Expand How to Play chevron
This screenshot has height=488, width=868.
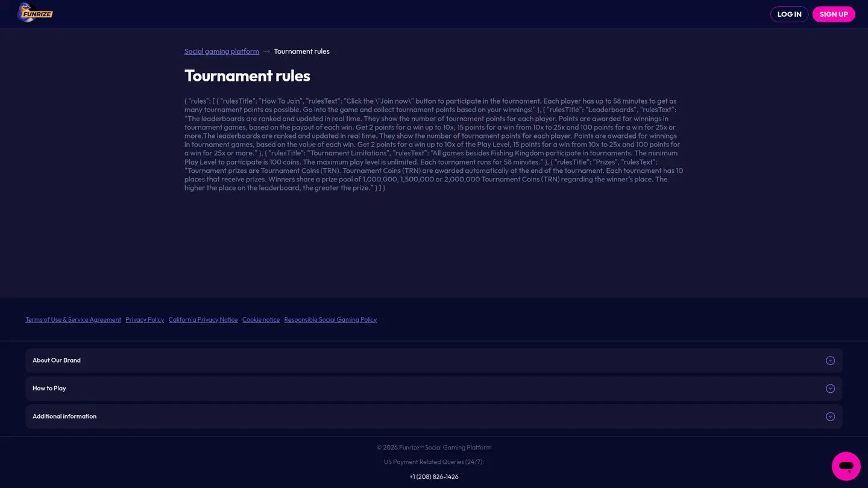tap(830, 389)
